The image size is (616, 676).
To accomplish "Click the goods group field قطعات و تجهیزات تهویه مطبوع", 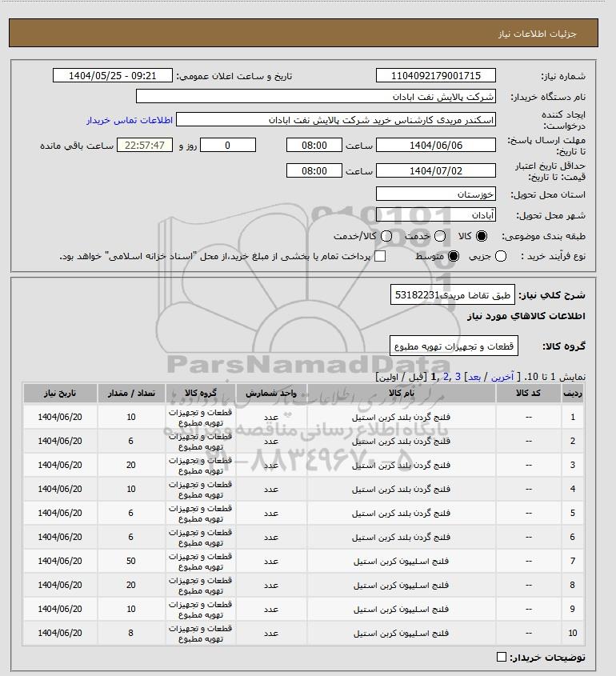I will pyautogui.click(x=454, y=346).
